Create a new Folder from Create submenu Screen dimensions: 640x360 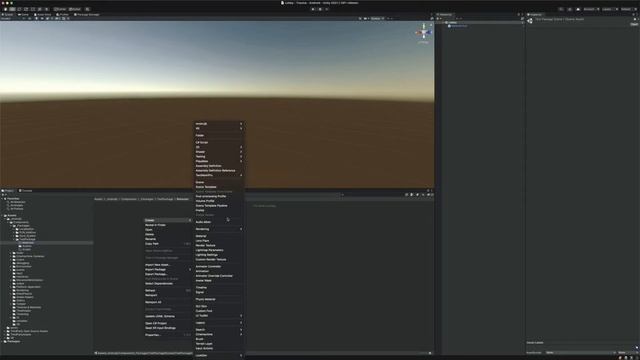[219, 136]
